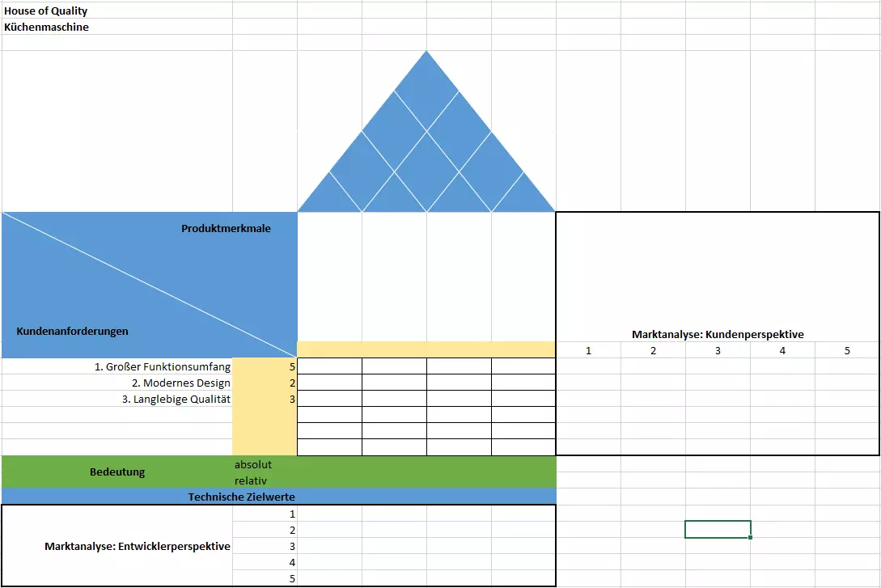Select the 'Marktanalyse: Kundenperspektive' heading

718,335
